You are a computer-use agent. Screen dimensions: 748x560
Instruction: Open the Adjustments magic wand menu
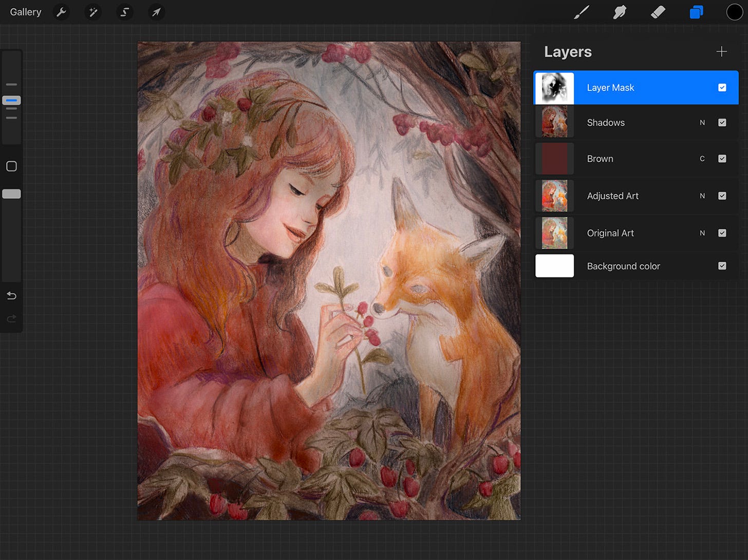point(93,12)
